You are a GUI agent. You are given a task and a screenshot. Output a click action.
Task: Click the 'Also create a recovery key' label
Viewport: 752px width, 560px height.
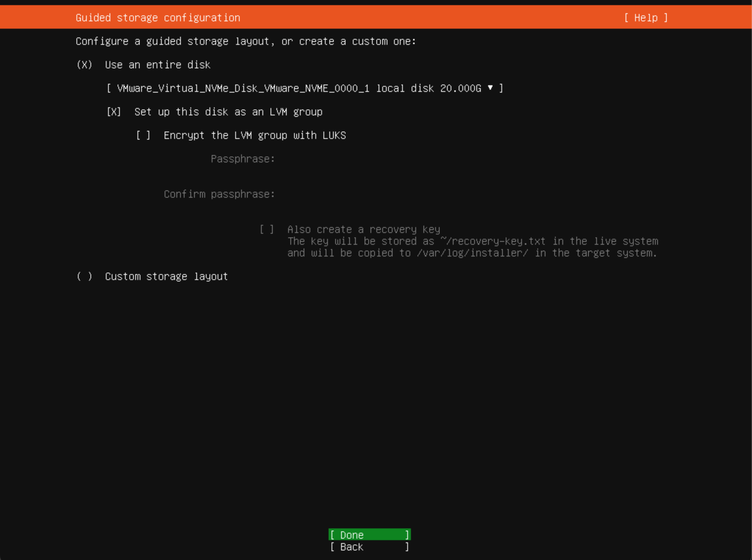(x=364, y=229)
